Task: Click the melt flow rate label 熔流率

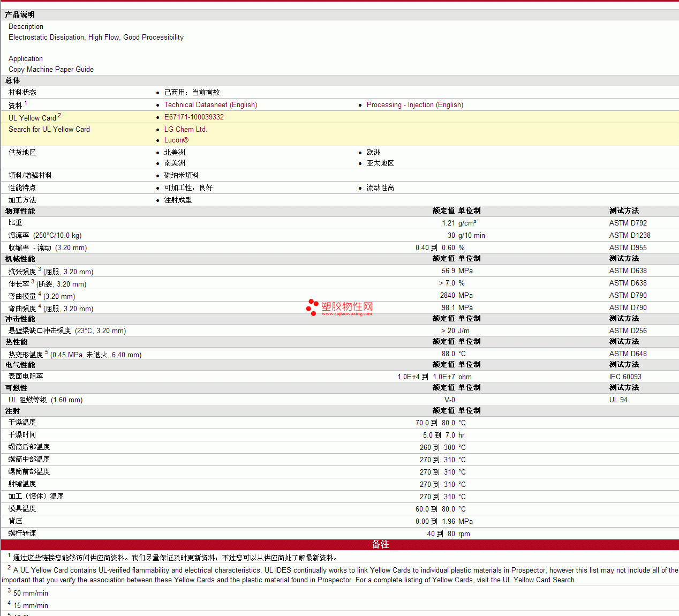Action: coord(19,236)
